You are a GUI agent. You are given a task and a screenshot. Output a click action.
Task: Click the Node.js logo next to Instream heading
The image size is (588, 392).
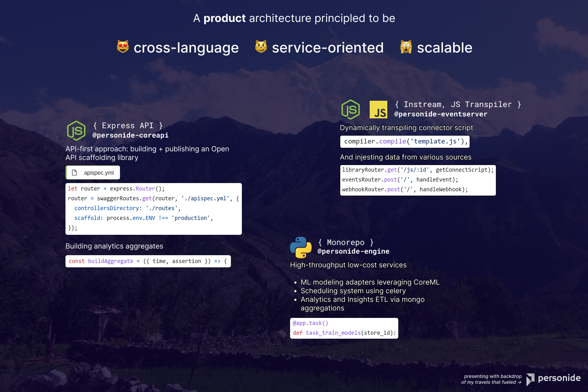pyautogui.click(x=350, y=109)
